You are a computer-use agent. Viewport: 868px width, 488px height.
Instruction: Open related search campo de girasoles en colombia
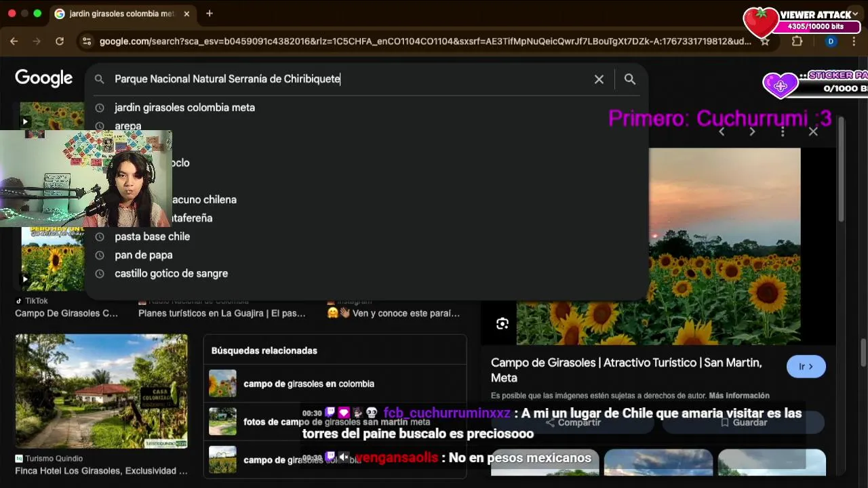[335, 384]
